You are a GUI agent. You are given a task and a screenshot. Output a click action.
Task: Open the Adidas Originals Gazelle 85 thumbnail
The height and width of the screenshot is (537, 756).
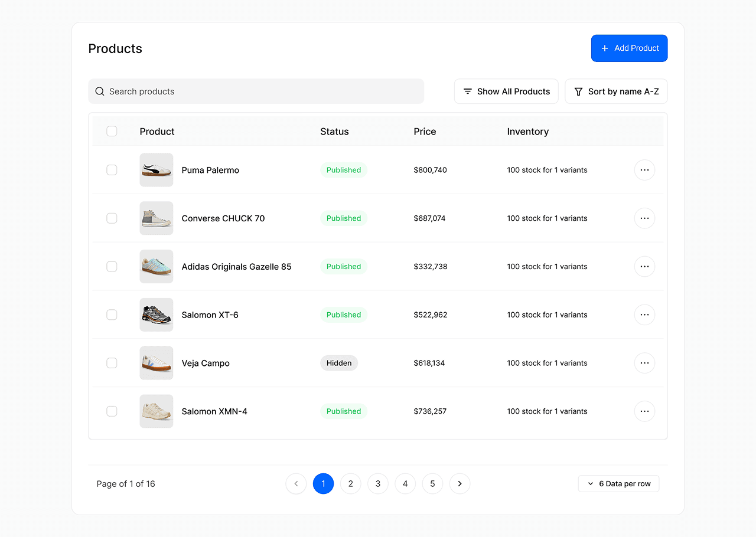157,267
